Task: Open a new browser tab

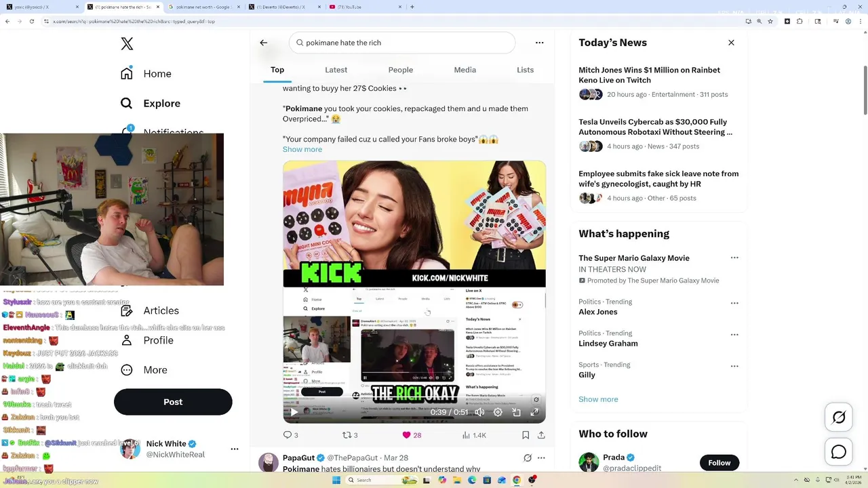Action: point(412,7)
